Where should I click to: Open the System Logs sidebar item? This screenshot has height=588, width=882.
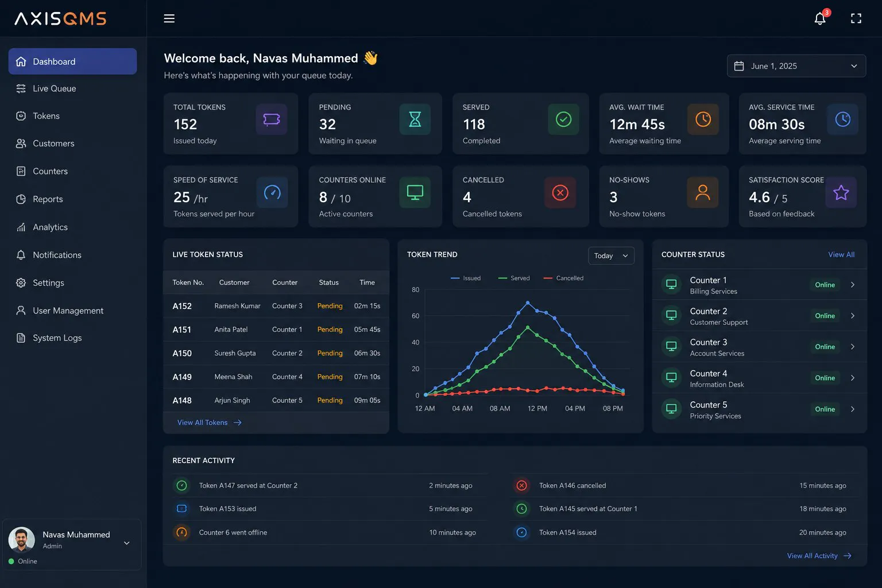pos(72,338)
